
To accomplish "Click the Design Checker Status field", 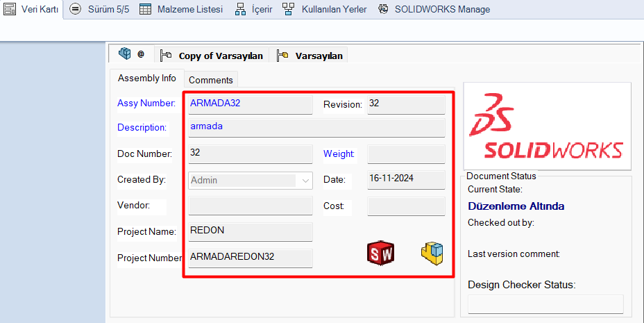I will [x=545, y=304].
